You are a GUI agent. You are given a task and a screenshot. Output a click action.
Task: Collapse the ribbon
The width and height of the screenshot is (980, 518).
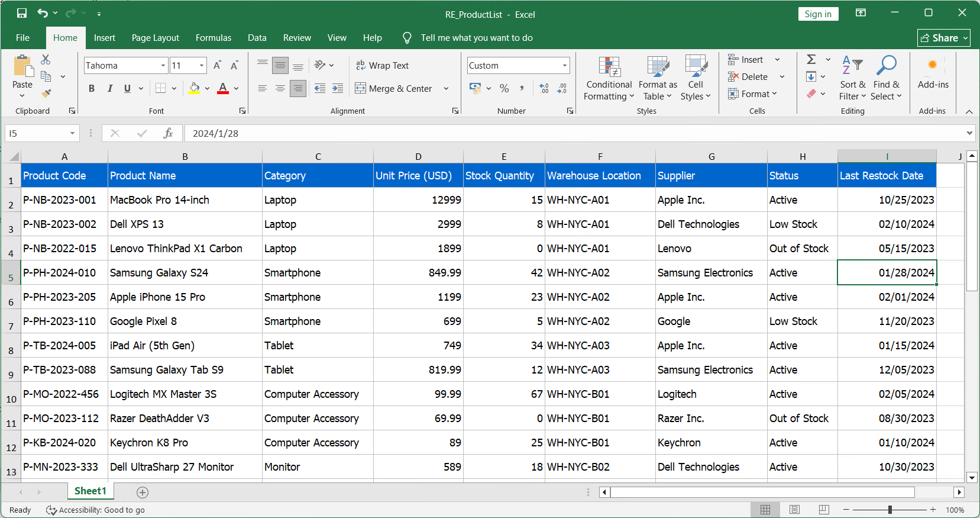[969, 111]
